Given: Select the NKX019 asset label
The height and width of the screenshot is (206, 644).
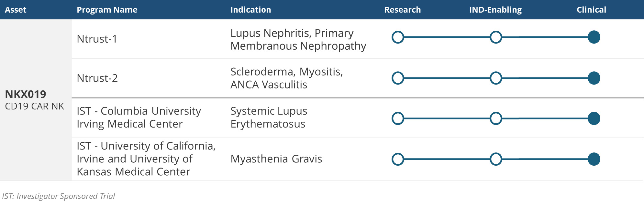Looking at the screenshot, I should click(26, 94).
